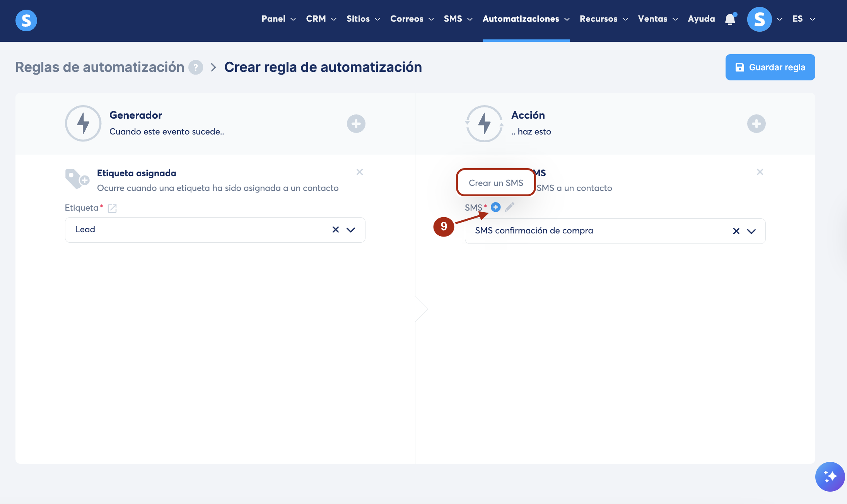Remove the Etiqueta asignada trigger
847x504 pixels.
[x=360, y=172]
